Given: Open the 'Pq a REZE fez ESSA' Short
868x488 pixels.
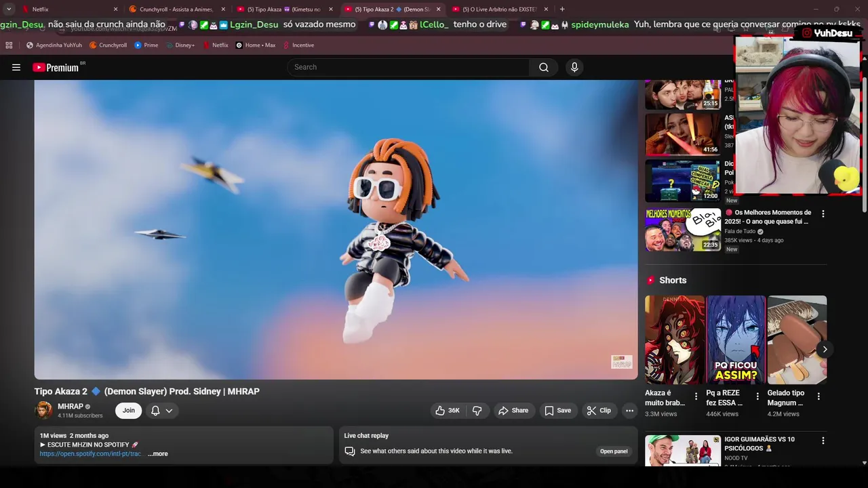Looking at the screenshot, I should 736,340.
